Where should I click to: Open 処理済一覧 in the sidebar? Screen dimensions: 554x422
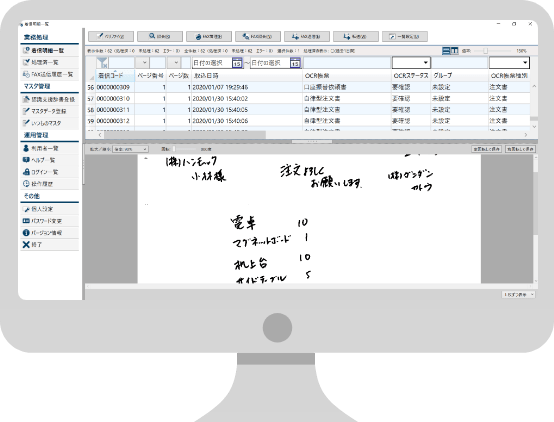click(49, 63)
